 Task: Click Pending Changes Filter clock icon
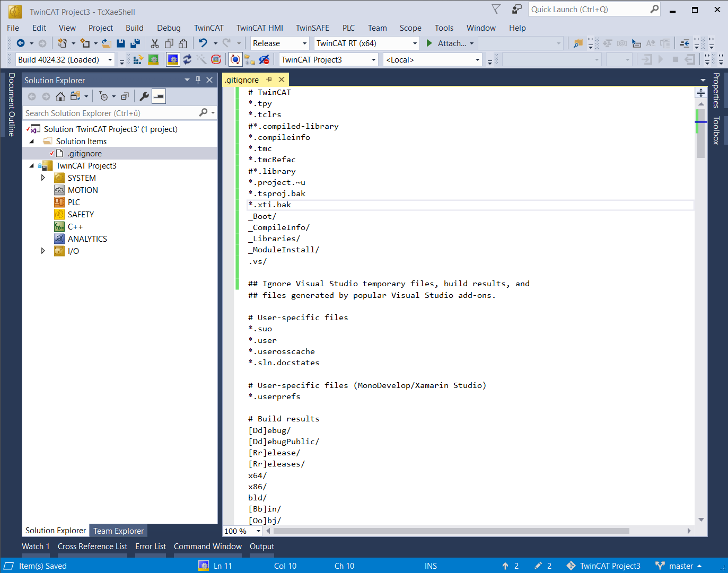pos(104,96)
